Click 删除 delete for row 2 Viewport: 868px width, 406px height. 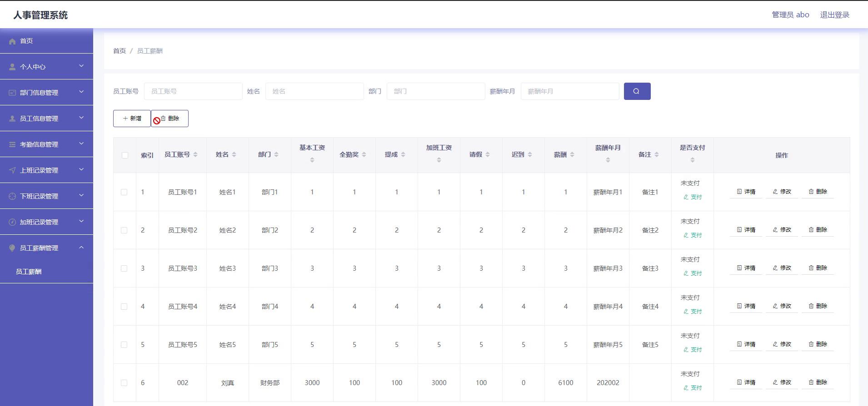[x=818, y=230]
